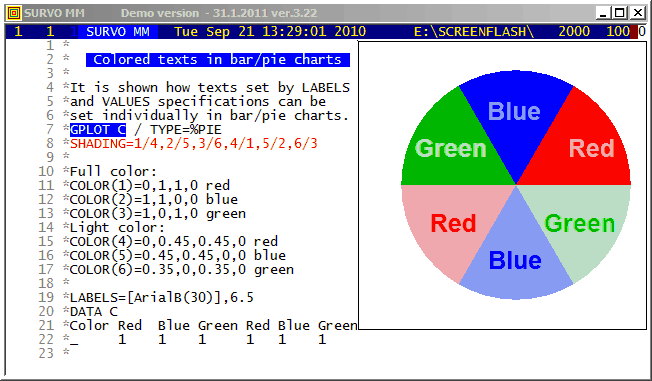The width and height of the screenshot is (652, 381).
Task: Place cursor on line number 23
Action: [46, 354]
